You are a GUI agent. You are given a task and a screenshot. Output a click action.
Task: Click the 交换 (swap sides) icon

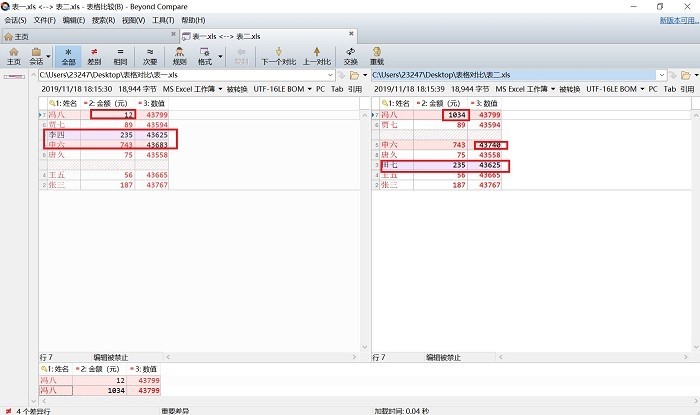click(351, 56)
